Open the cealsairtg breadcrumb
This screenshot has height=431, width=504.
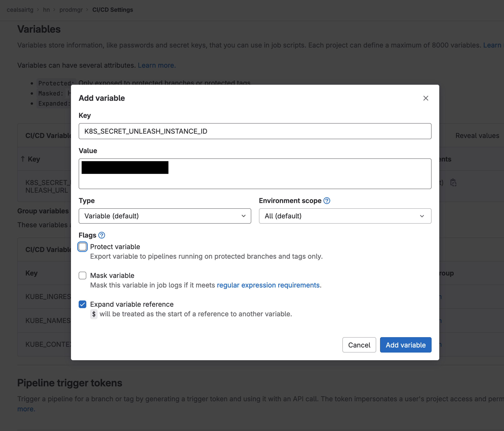coord(20,10)
